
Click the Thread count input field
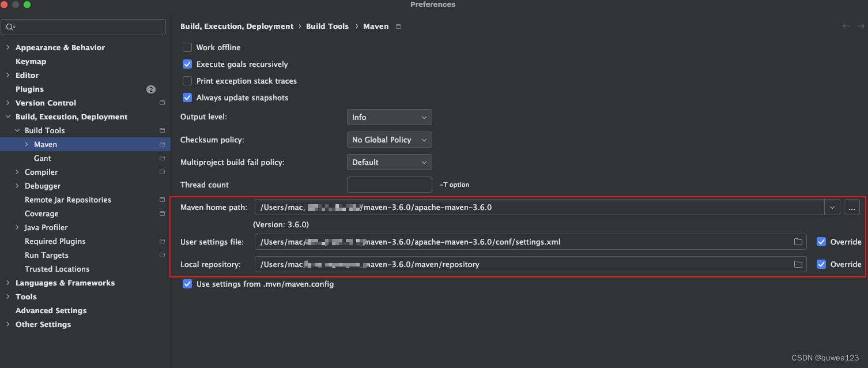pos(389,185)
